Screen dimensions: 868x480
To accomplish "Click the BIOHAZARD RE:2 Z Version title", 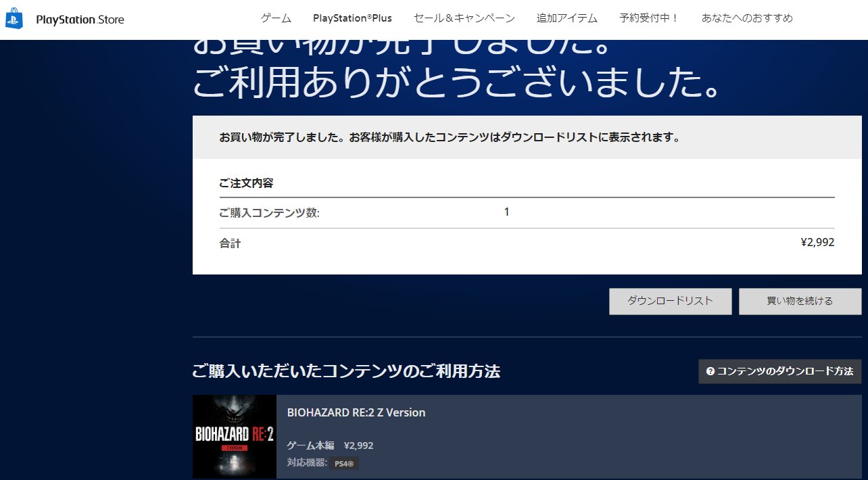I will pyautogui.click(x=356, y=412).
